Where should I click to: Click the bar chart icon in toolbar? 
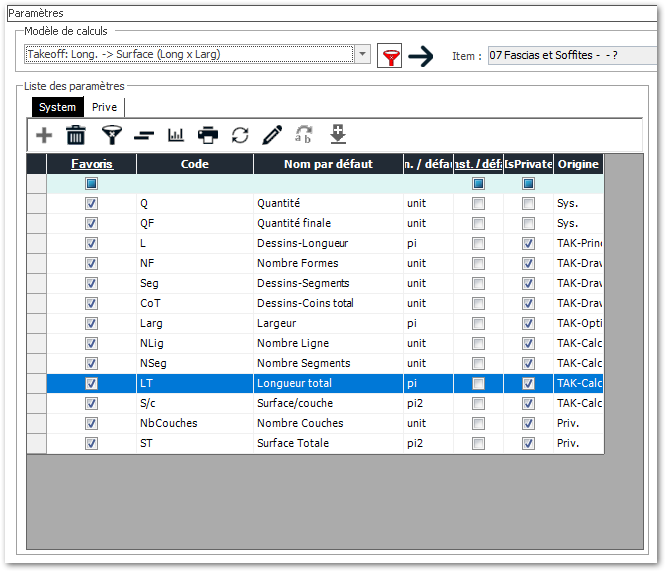[x=176, y=135]
